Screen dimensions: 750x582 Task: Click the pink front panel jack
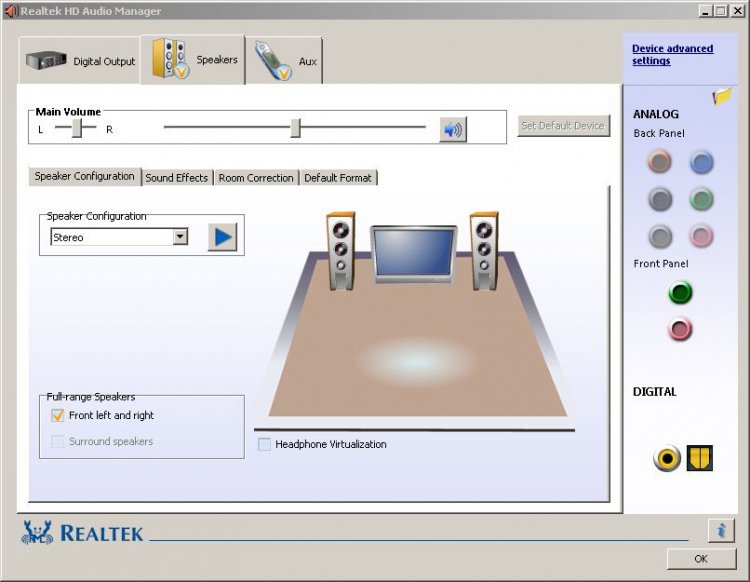(x=680, y=329)
